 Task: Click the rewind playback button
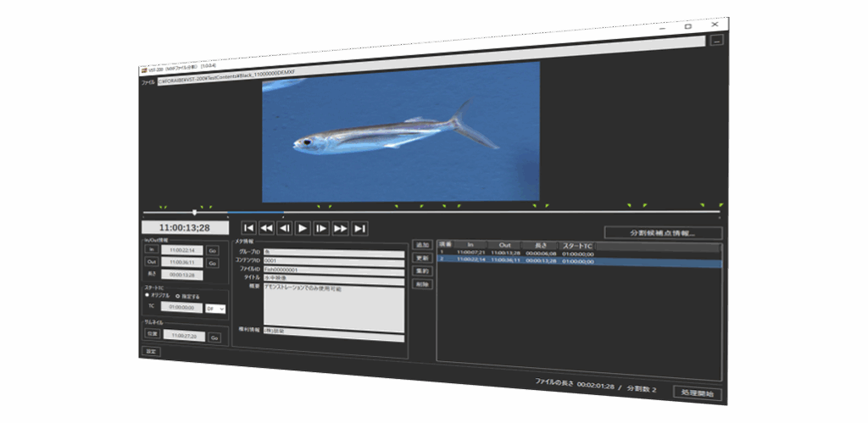tap(266, 227)
